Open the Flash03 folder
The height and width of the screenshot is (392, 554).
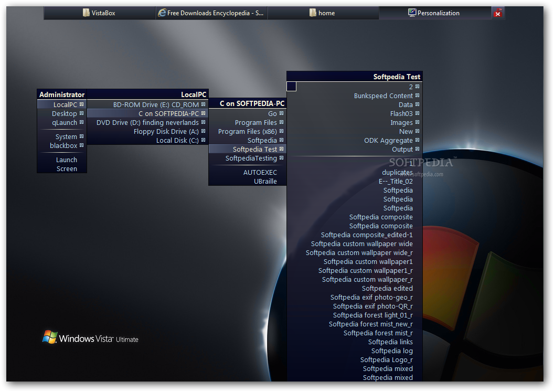[x=355, y=113]
